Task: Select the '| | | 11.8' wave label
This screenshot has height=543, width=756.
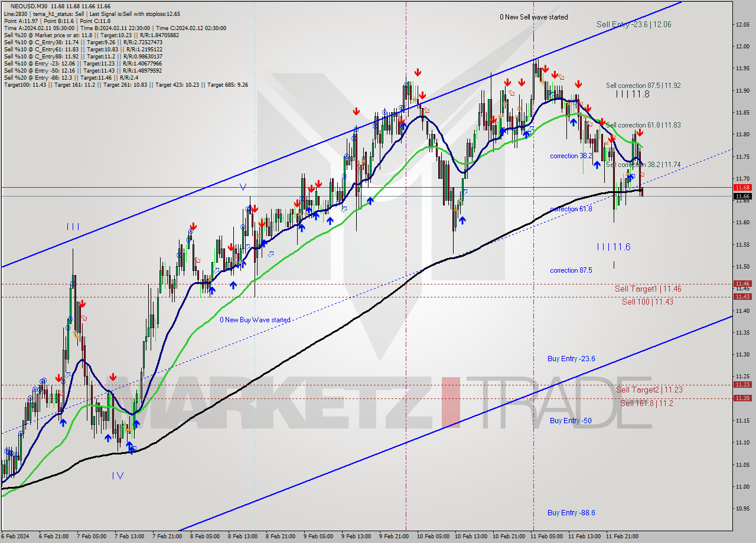Action: pos(633,94)
